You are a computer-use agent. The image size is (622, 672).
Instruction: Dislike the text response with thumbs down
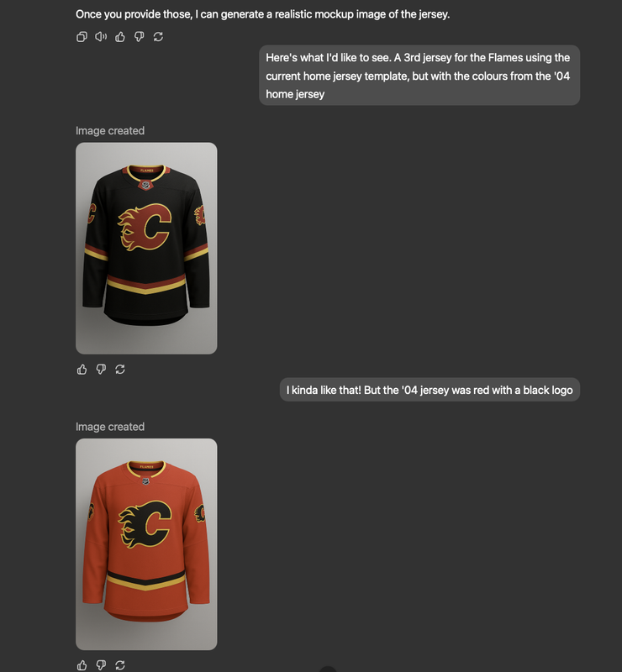(139, 37)
